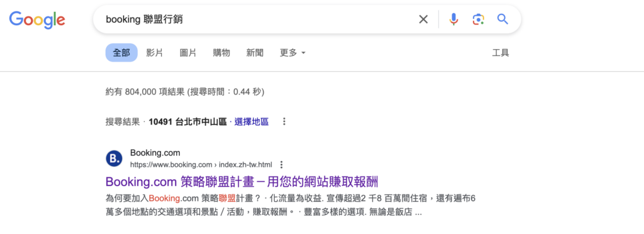Image resolution: width=644 pixels, height=234 pixels.
Task: Click the https://www.booking.com URL breadcrumb
Action: (x=201, y=165)
